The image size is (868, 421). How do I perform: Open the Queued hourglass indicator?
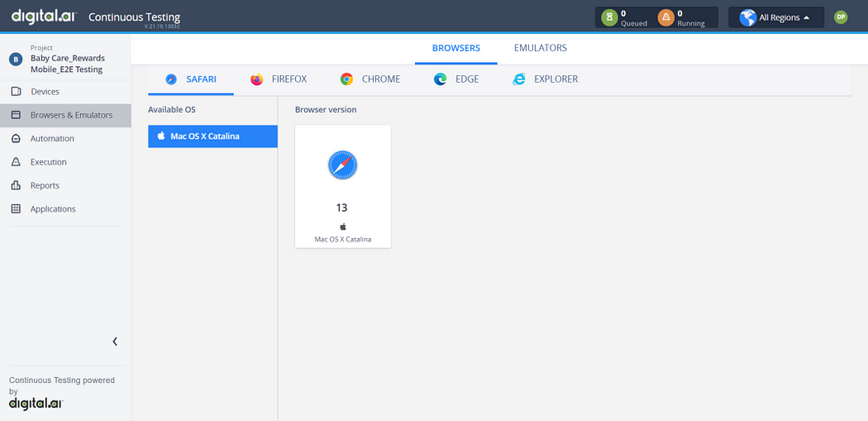point(609,17)
